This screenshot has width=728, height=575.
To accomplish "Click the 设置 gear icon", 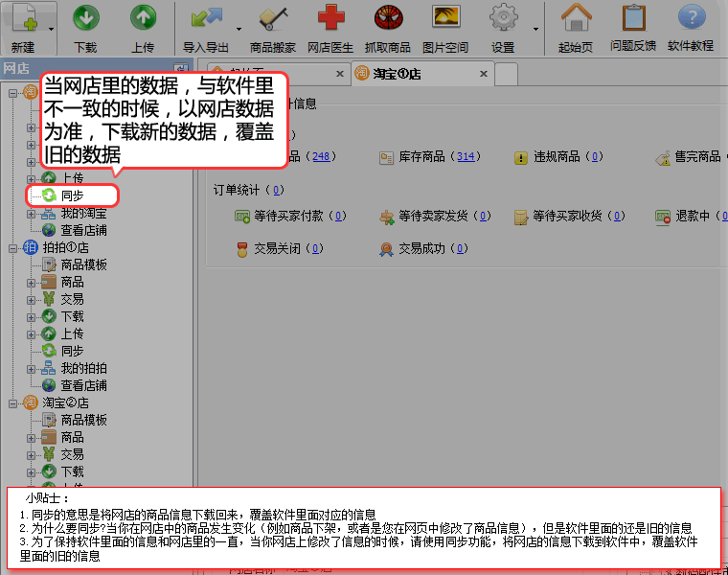I will (503, 18).
